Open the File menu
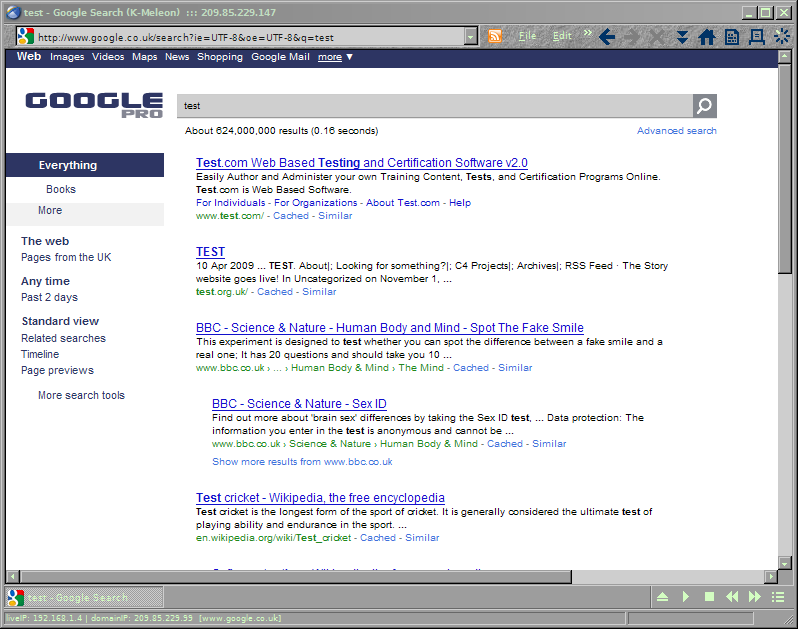Image resolution: width=798 pixels, height=629 pixels. [527, 36]
